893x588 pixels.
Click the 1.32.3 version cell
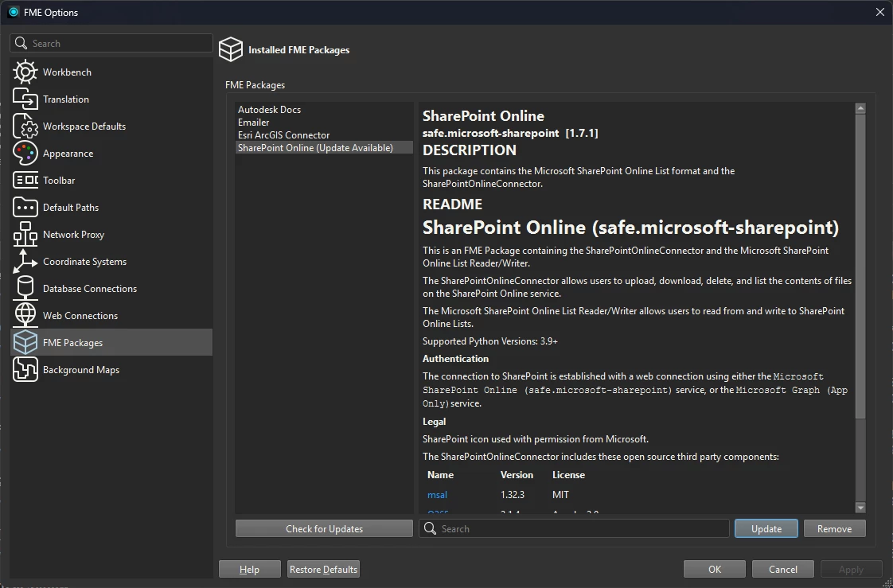click(513, 495)
